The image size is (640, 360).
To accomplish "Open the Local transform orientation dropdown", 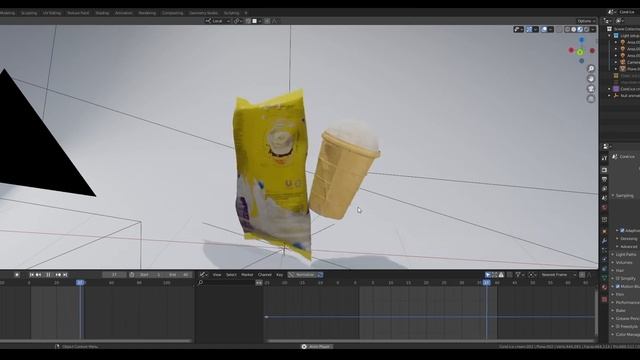I will 218,21.
